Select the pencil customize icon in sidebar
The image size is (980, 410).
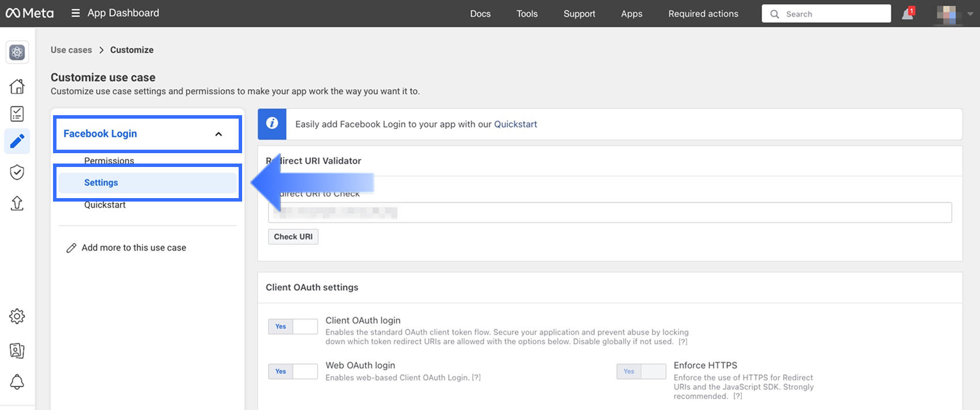tap(17, 141)
